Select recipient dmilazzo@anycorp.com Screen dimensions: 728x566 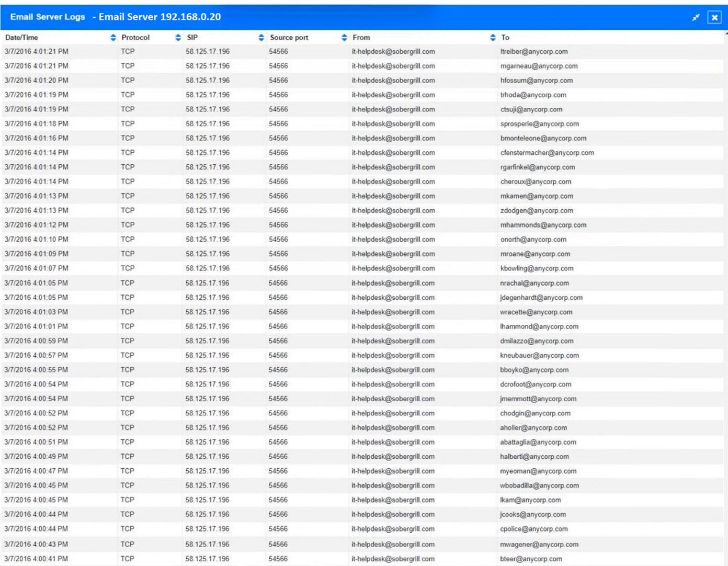(x=537, y=341)
